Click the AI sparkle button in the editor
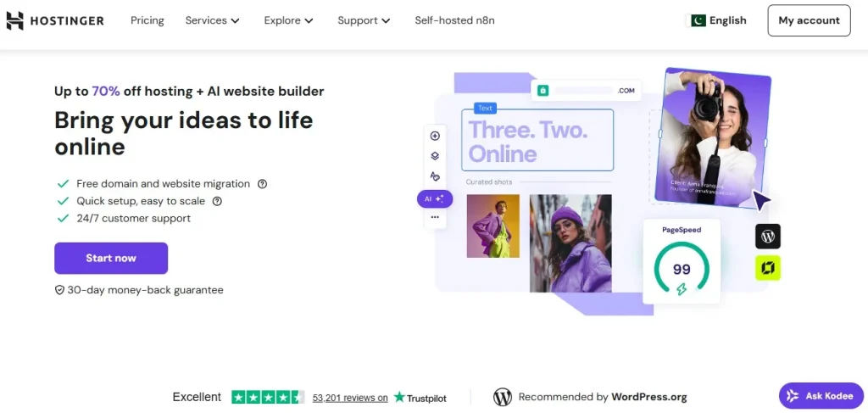Image resolution: width=868 pixels, height=413 pixels. [435, 198]
